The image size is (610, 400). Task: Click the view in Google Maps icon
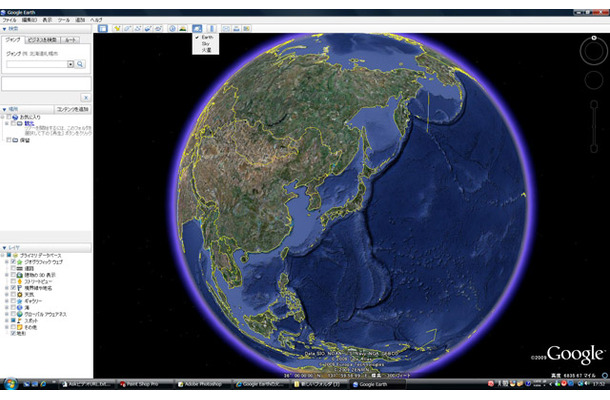point(247,28)
